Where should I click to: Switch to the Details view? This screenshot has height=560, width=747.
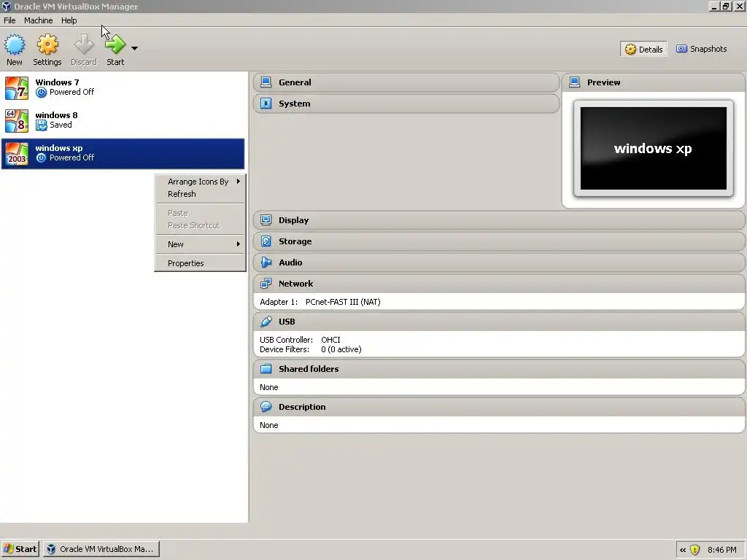[x=643, y=49]
